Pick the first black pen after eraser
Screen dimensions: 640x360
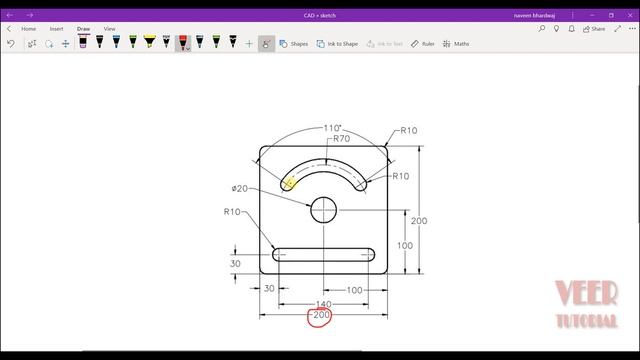pos(100,42)
